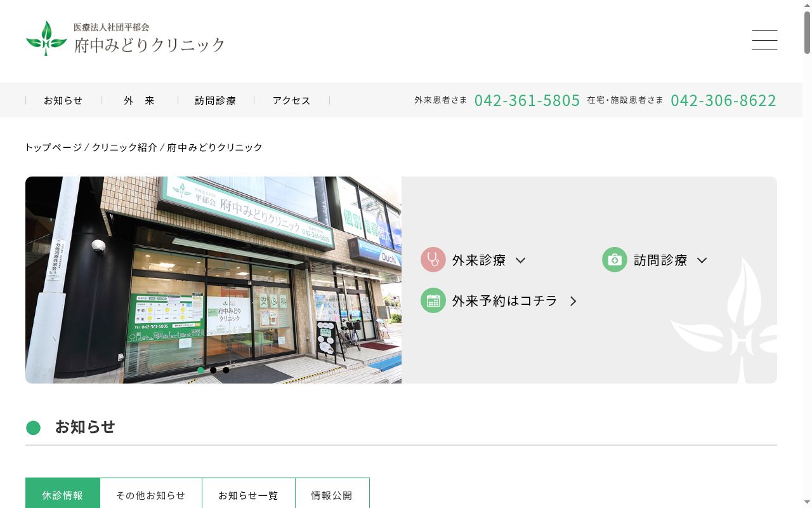Expand the 訪問診療 chevron
Viewport: 812px width, 508px height.
coord(702,260)
